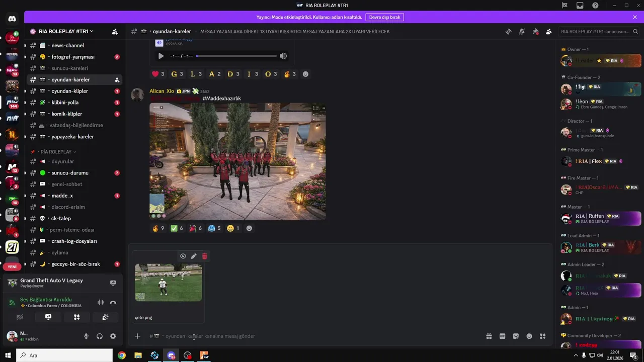Open the GIF picker icon
The width and height of the screenshot is (644, 362).
502,336
